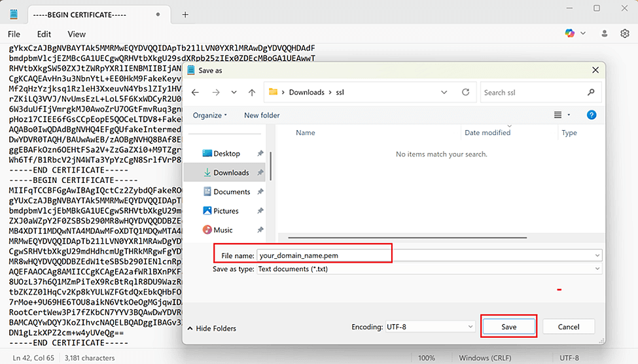The height and width of the screenshot is (364, 638).
Task: Click the search magnifier in ssl search
Action: [x=591, y=92]
